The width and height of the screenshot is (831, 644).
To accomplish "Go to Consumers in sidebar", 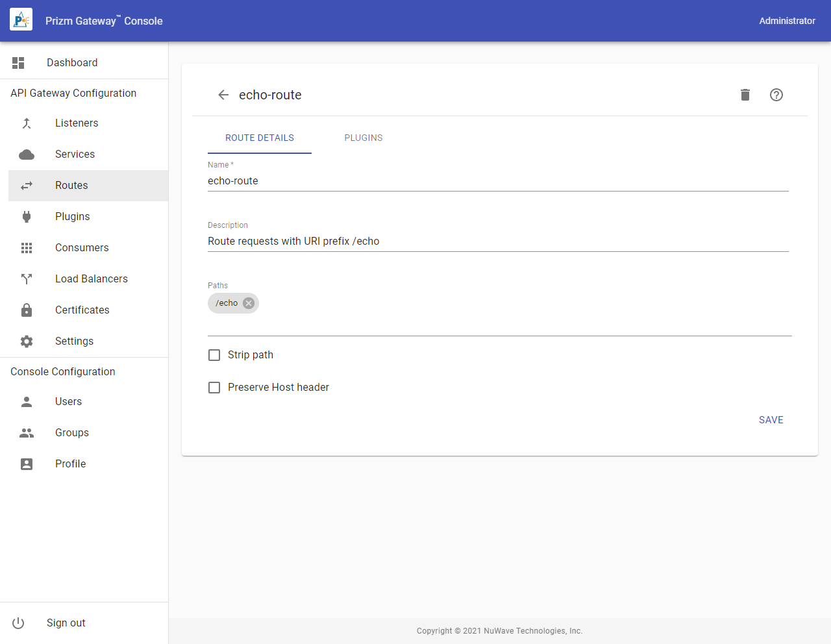I will pos(82,248).
